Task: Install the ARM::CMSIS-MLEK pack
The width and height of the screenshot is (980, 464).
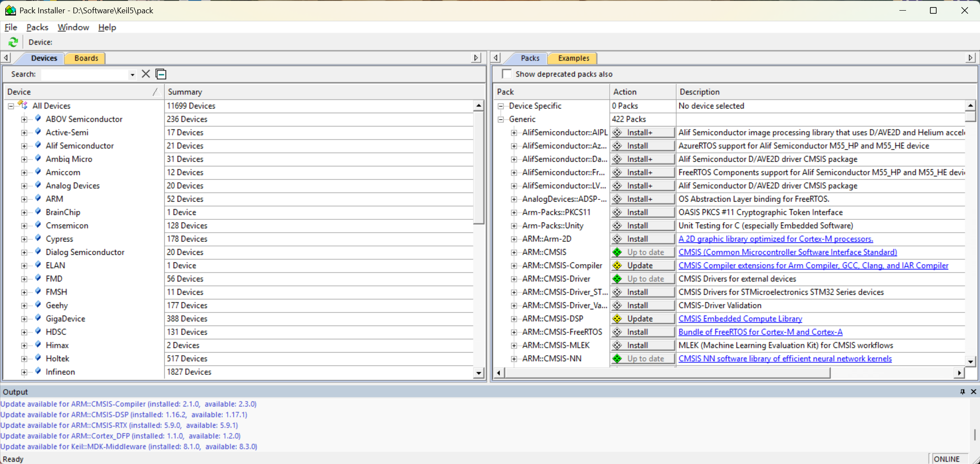Action: point(643,345)
